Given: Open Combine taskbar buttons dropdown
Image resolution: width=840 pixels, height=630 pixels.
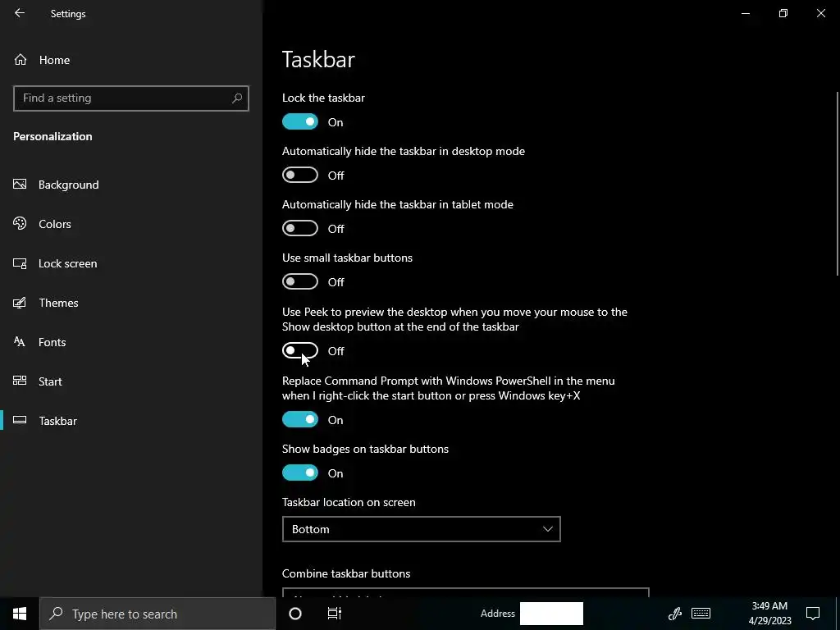Looking at the screenshot, I should (466, 592).
